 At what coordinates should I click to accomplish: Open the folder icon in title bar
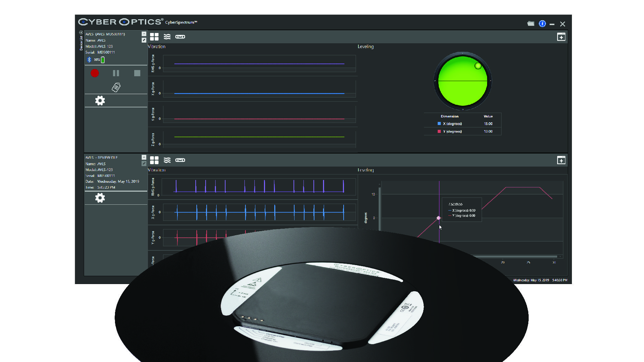[531, 24]
